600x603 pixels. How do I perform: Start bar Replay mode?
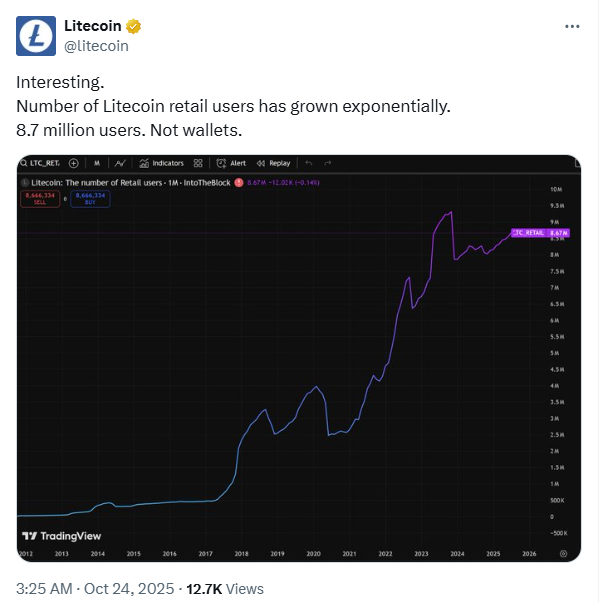coord(273,163)
